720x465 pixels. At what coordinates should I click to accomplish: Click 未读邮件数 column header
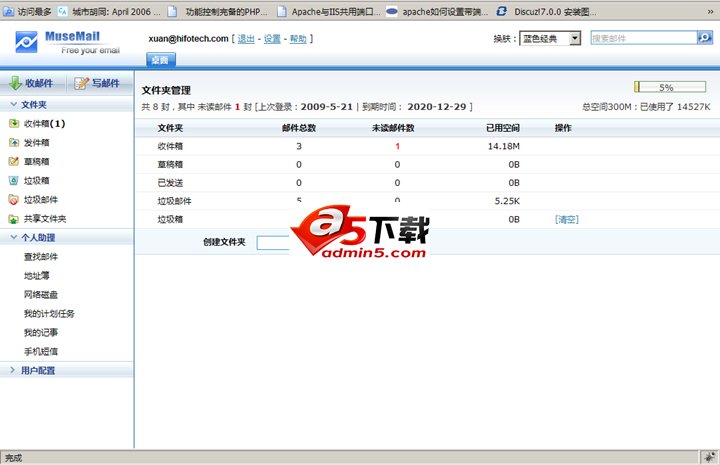tap(393, 128)
